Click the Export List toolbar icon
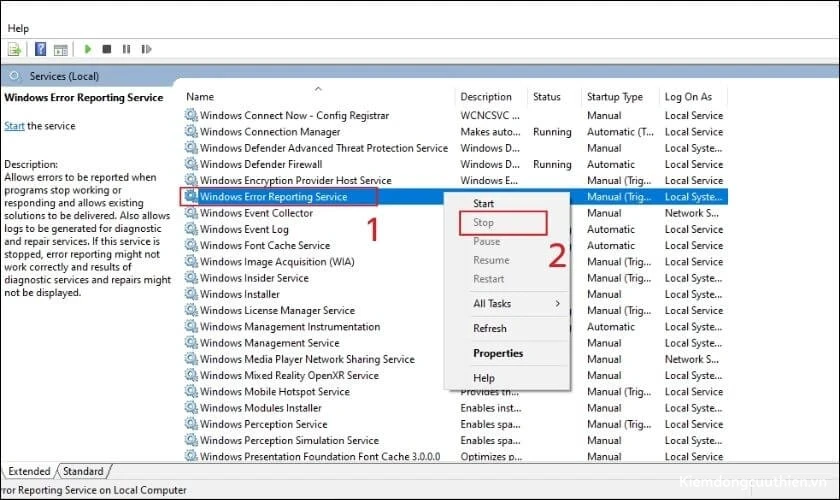 [14, 49]
